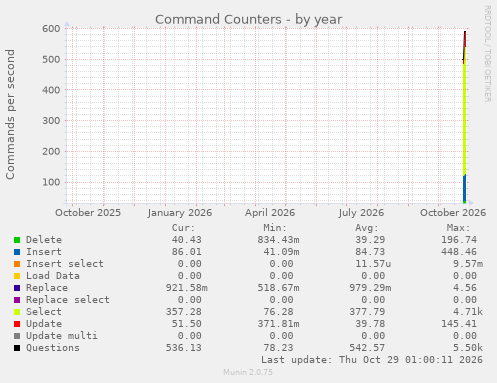Click the Insert max value 448.46

click(x=459, y=252)
